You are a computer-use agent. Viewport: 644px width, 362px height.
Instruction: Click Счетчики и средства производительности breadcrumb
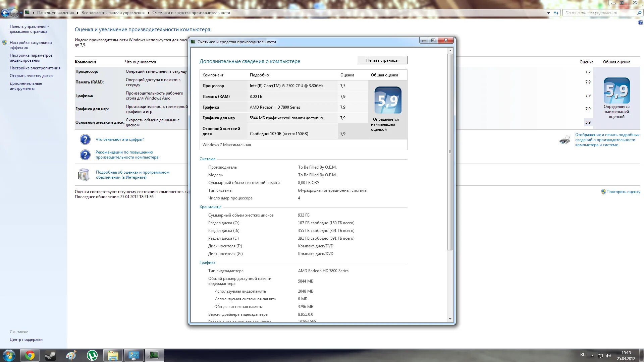click(191, 13)
